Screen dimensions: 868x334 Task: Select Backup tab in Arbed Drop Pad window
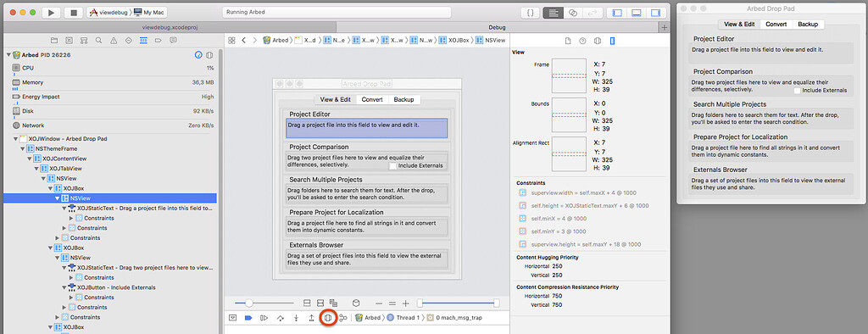[x=808, y=25]
